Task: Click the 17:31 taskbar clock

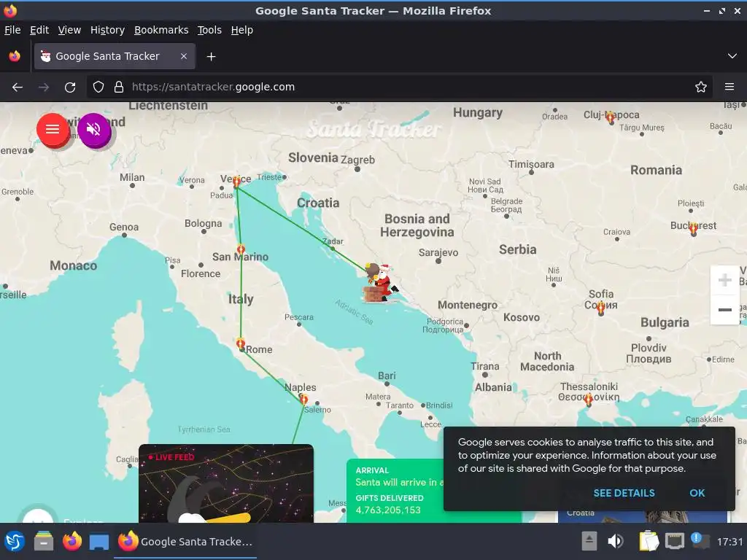Action: [729, 542]
